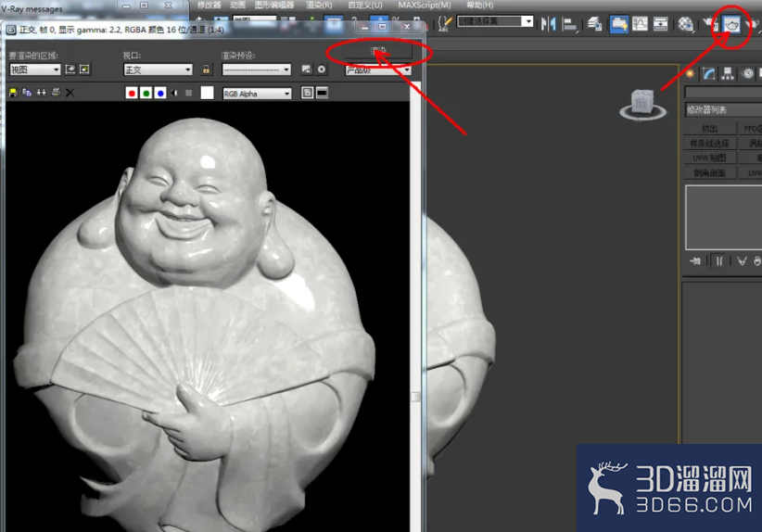Open the 渲染预设 render preset dropdown
The image size is (762, 532).
click(x=256, y=70)
